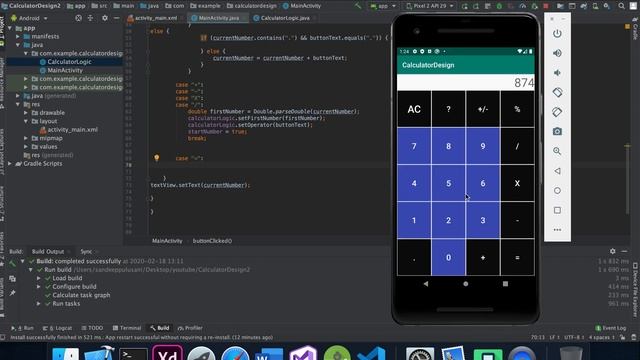This screenshot has width=640, height=360.
Task: Click the phone's Home navigation circle
Action: pyautogui.click(x=465, y=284)
